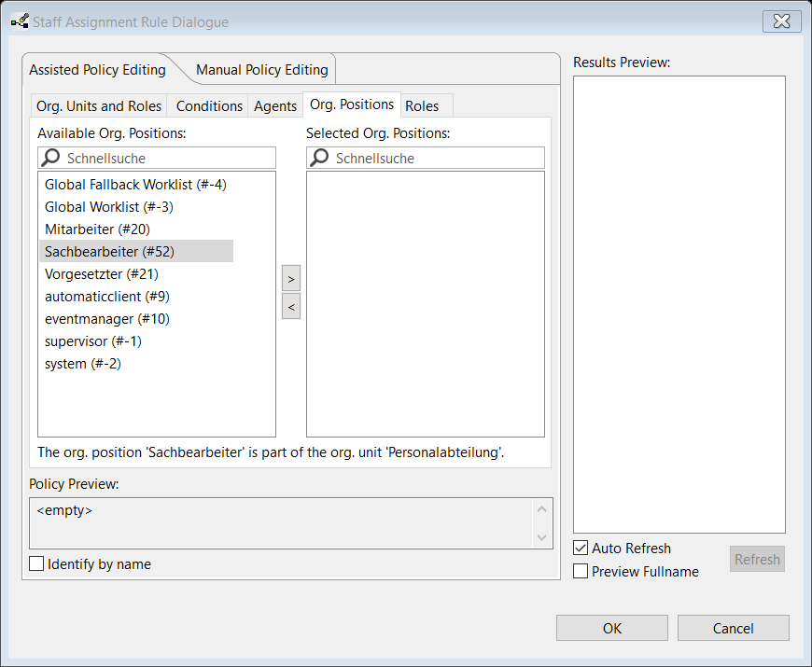Select Vorgesetzter (#21) in the available list
The image size is (812, 667).
102,274
